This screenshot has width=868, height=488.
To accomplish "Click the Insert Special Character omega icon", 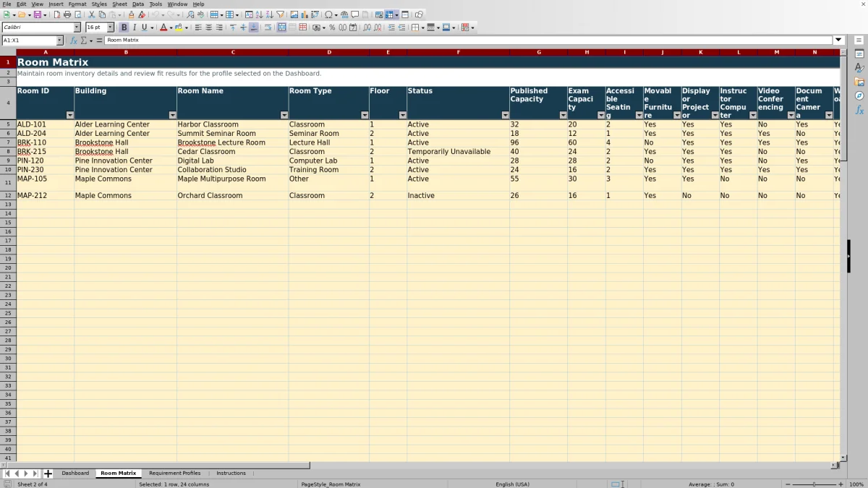I will pos(328,14).
